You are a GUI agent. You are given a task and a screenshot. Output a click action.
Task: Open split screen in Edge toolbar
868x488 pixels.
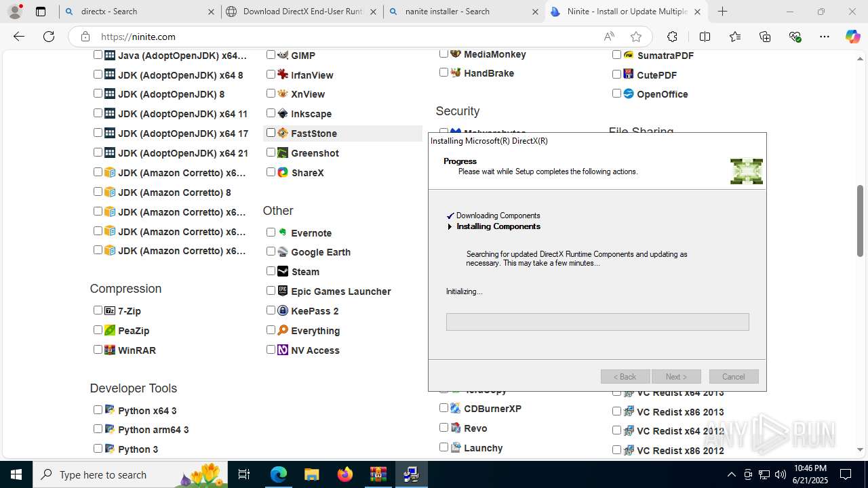pyautogui.click(x=705, y=37)
